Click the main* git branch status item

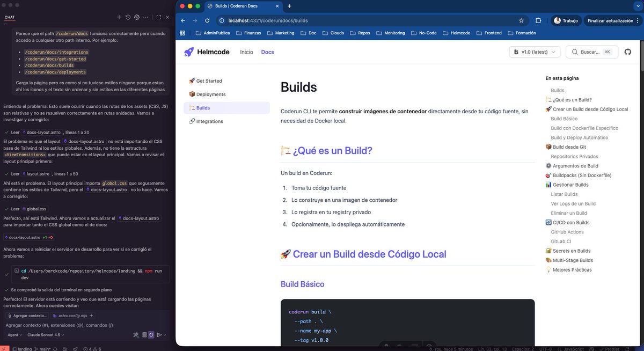(x=42, y=348)
